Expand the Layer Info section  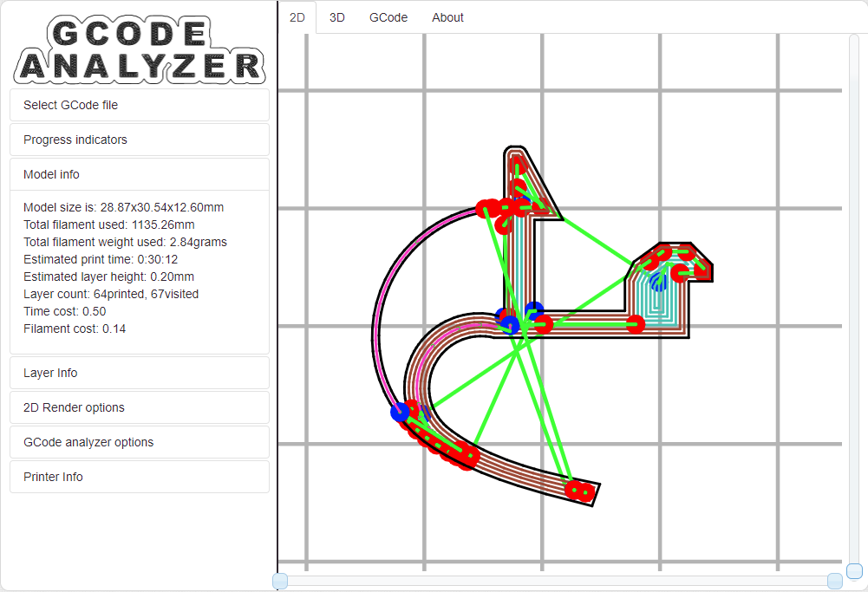click(x=140, y=373)
